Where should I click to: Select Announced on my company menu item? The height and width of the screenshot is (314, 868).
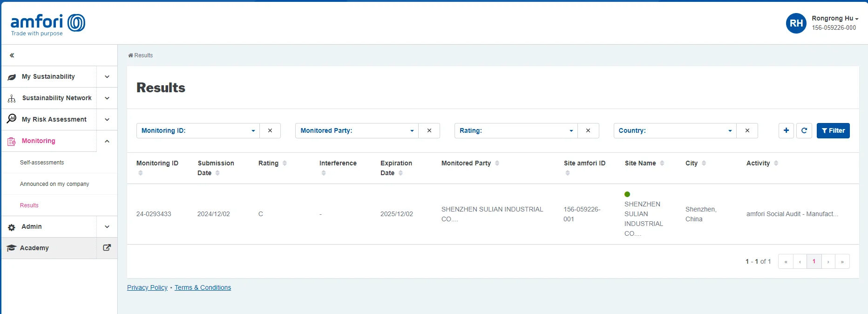54,184
